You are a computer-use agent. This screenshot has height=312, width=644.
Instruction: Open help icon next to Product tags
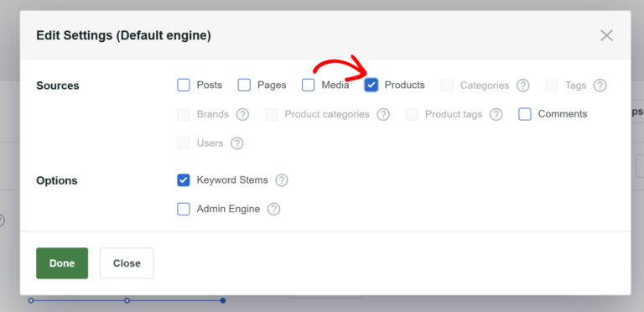[496, 114]
